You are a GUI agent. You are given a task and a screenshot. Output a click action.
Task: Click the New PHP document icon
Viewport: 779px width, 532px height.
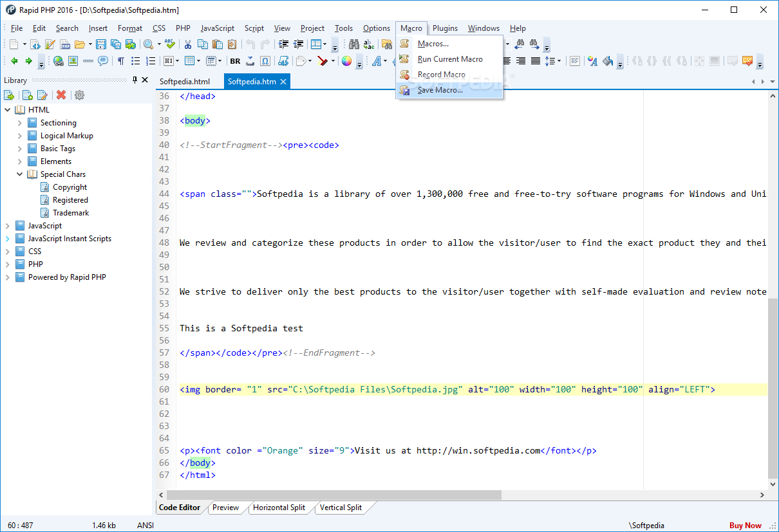[x=65, y=44]
